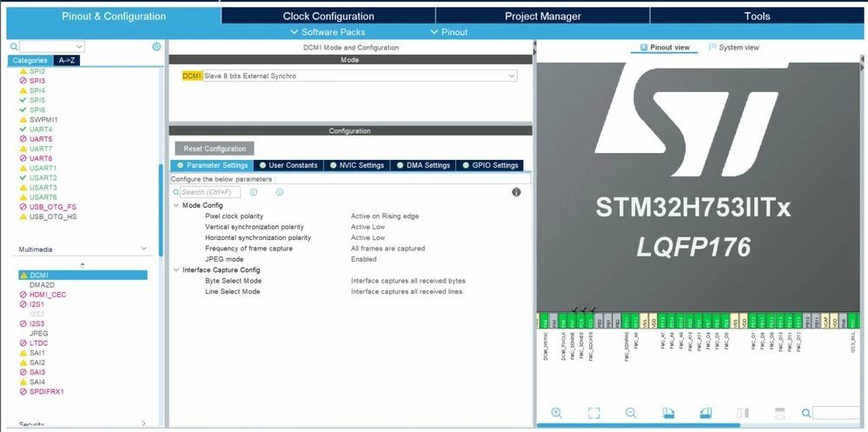
Task: Click the Pinout view icon
Action: click(644, 48)
